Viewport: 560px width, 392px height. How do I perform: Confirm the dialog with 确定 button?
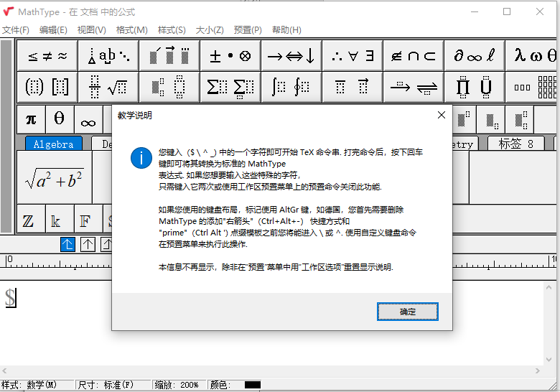coord(408,312)
